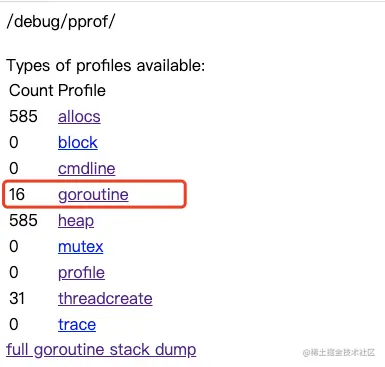Image resolution: width=385 pixels, height=367 pixels.
Task: Open the threadcreate profile
Action: coord(105,299)
